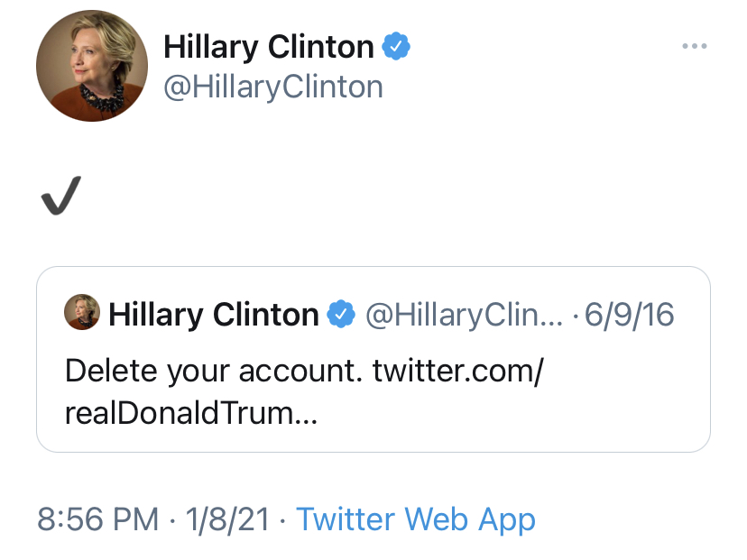
Task: Click the bold Hillary Clinton name in the header
Action: [x=268, y=47]
